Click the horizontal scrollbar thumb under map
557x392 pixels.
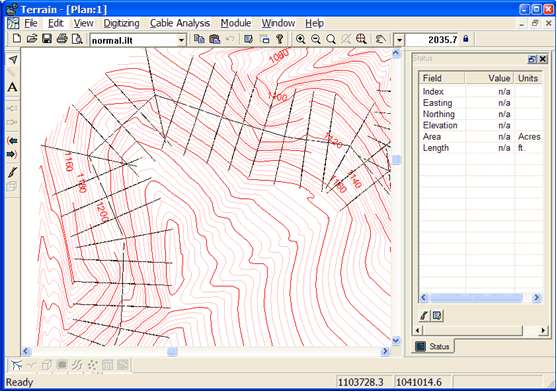tap(172, 352)
